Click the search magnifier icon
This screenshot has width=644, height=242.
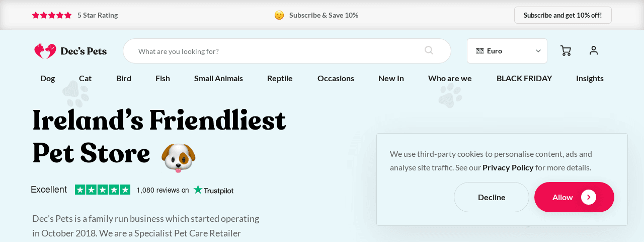(x=429, y=50)
